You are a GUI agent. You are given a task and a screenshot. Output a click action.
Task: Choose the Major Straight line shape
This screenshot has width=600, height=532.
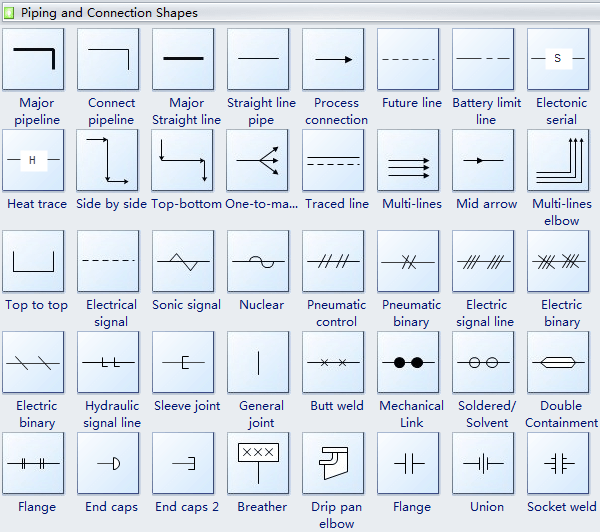183,59
